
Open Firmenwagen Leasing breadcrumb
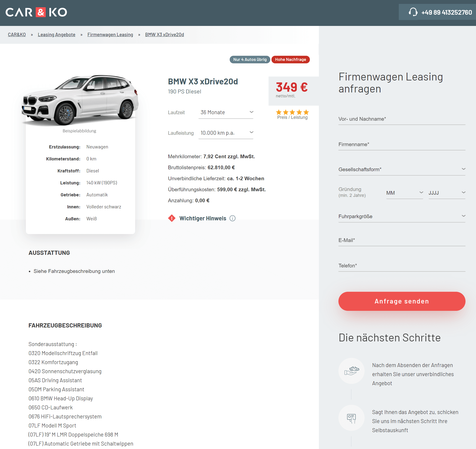point(110,34)
